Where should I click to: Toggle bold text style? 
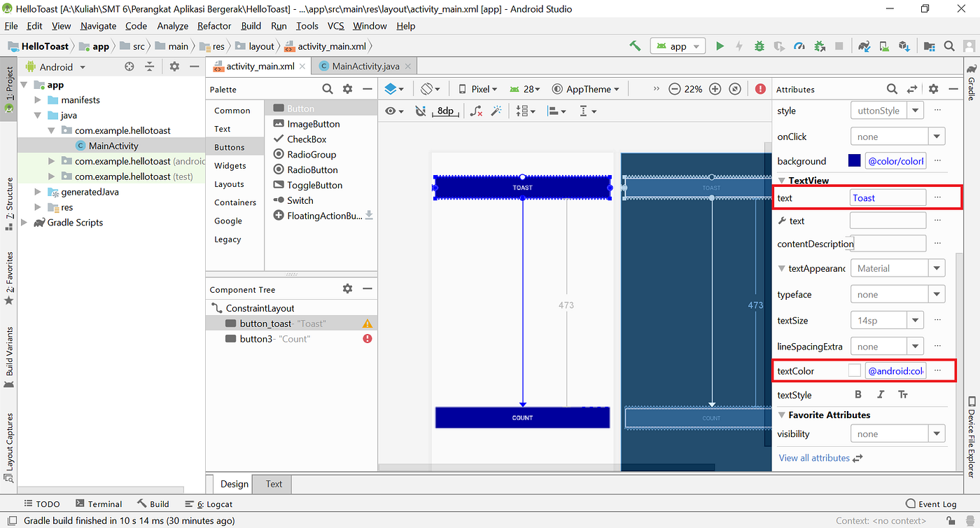(x=858, y=394)
